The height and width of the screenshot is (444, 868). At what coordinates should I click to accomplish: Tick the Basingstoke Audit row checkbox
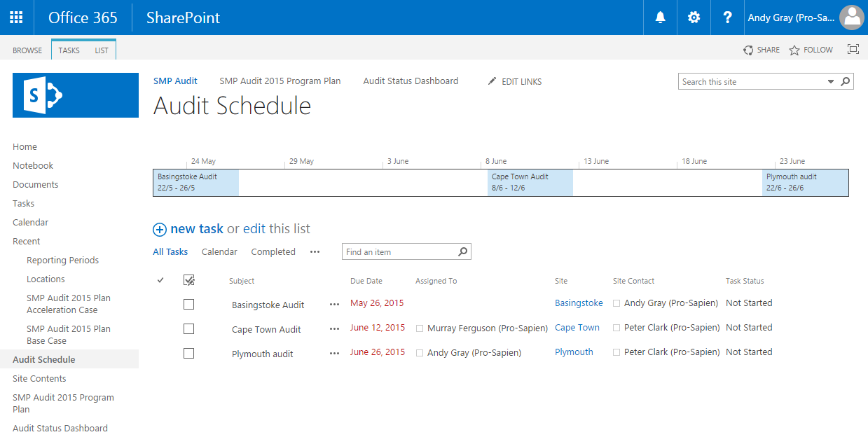[x=188, y=305]
